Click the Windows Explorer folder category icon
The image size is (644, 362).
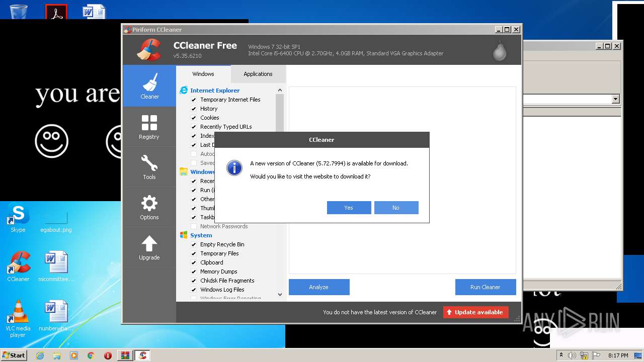pos(184,172)
